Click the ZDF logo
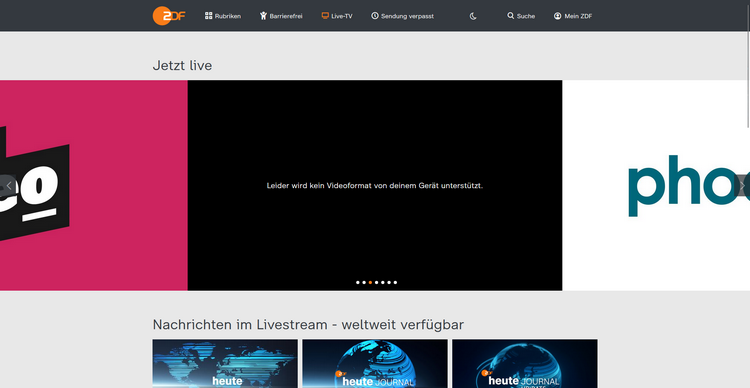This screenshot has width=750, height=388. (169, 16)
